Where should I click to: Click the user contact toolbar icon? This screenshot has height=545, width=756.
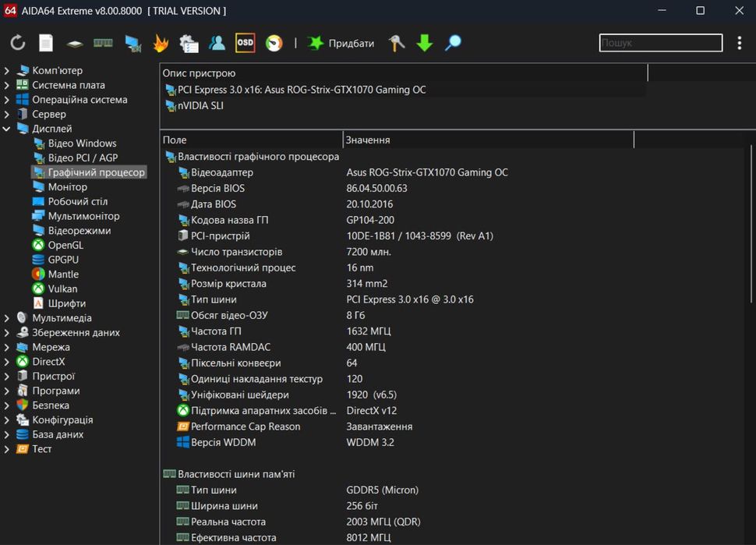pyautogui.click(x=217, y=43)
